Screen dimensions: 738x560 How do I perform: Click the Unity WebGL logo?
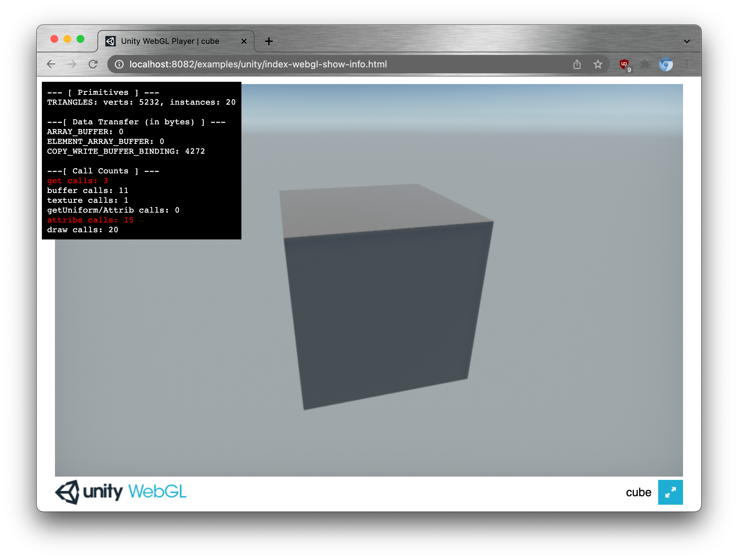[x=121, y=492]
